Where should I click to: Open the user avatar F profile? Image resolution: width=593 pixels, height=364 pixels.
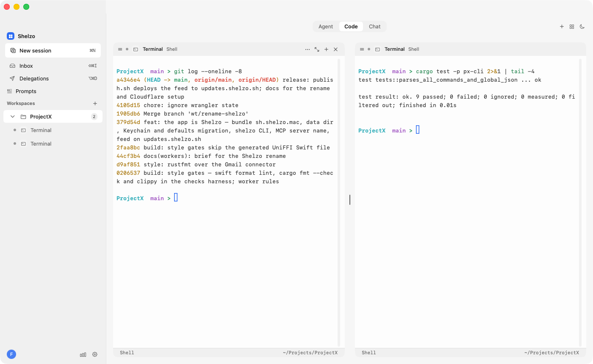click(x=11, y=354)
